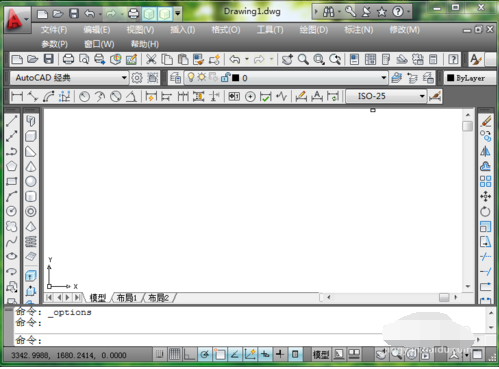Viewport: 499px width, 369px height.
Task: Open the 标注(N) menu
Action: coord(359,30)
